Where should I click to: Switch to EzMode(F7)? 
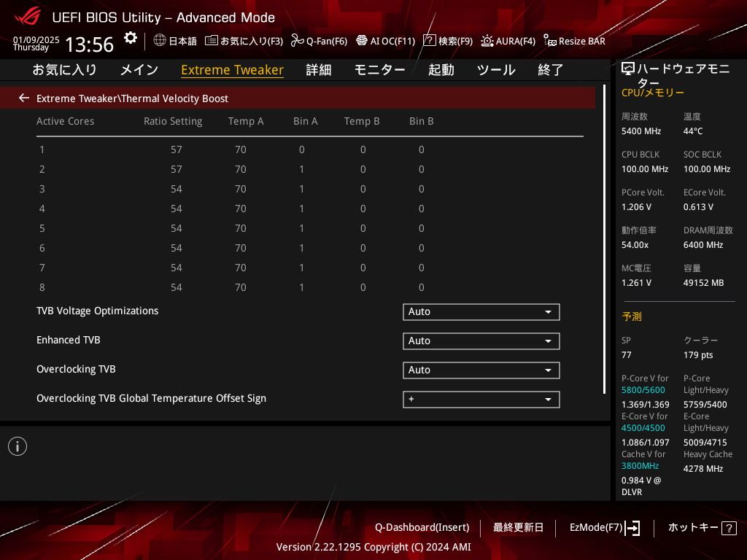pyautogui.click(x=604, y=527)
